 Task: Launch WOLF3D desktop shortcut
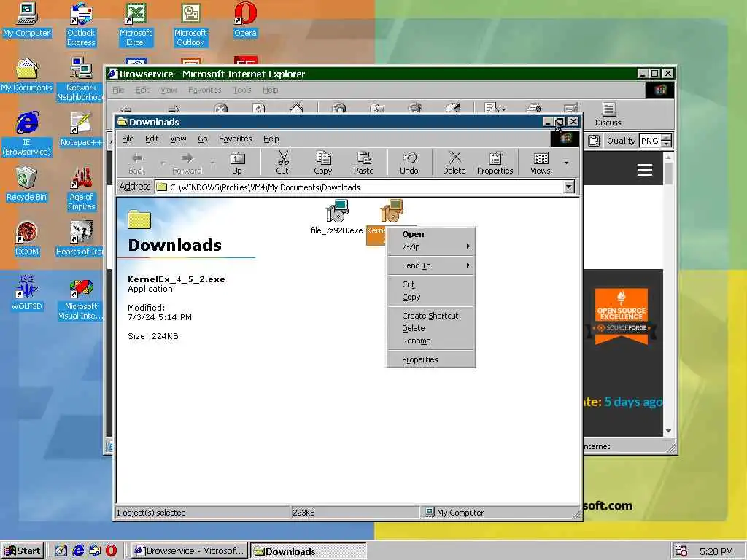coord(26,293)
